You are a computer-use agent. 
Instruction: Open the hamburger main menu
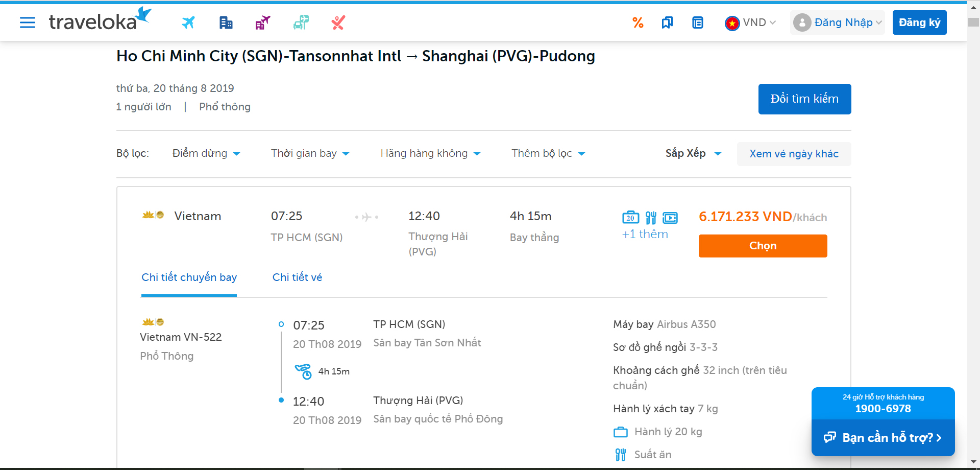(28, 22)
